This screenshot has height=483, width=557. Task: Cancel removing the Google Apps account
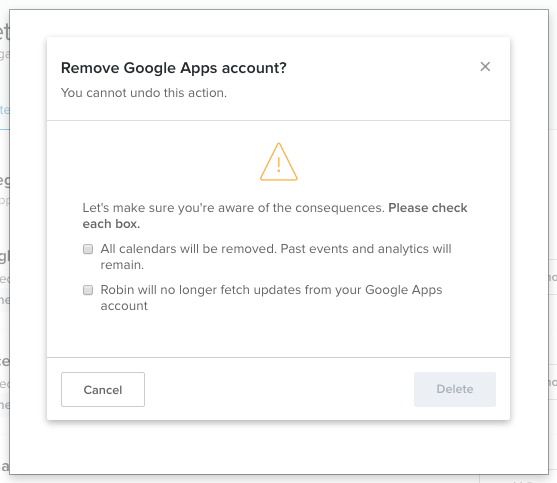click(103, 389)
